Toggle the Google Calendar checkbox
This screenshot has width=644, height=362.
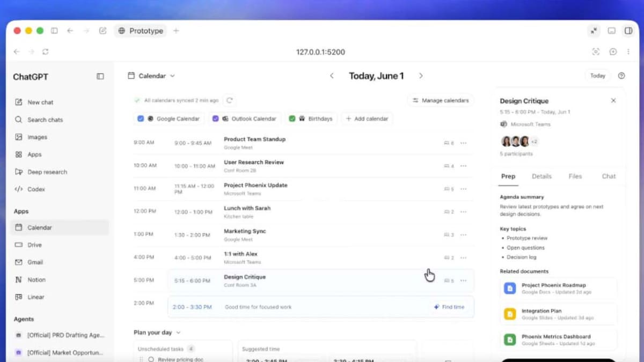[x=141, y=119]
